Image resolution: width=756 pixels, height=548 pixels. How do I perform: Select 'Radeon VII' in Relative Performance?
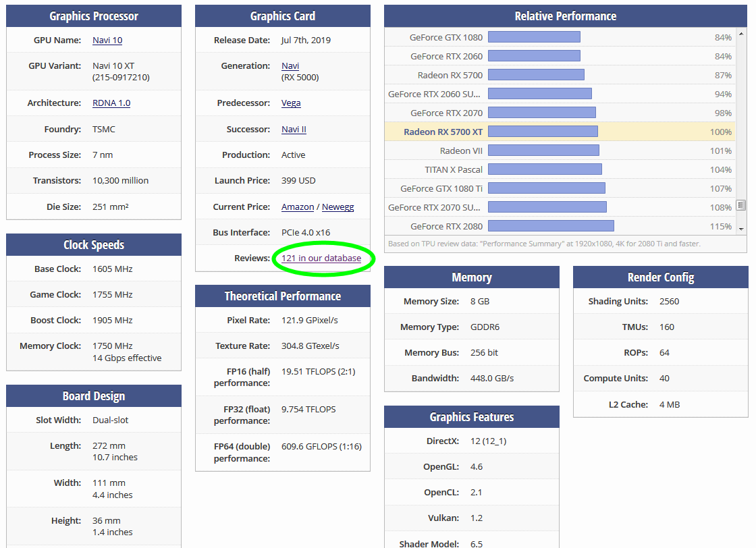pos(461,150)
